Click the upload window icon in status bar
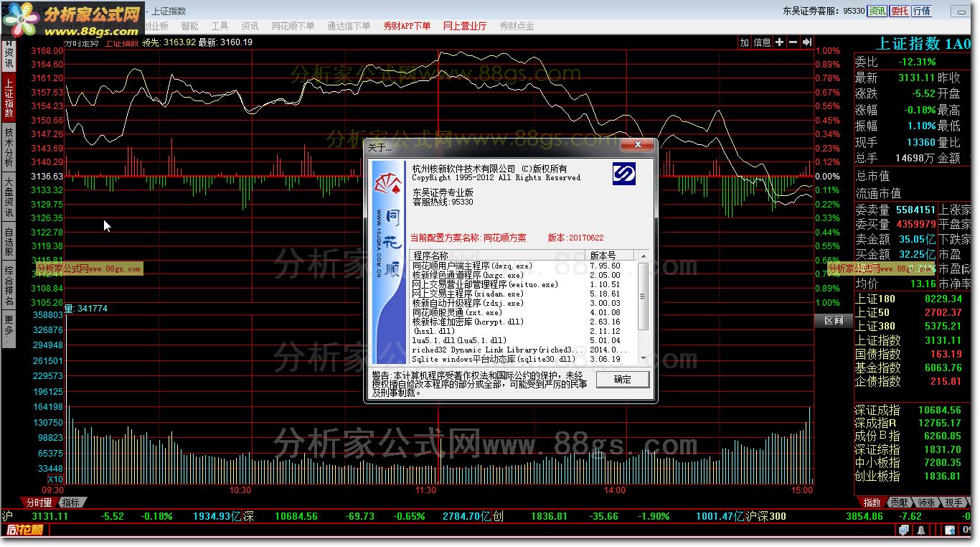This screenshot has width=980, height=547. [949, 530]
